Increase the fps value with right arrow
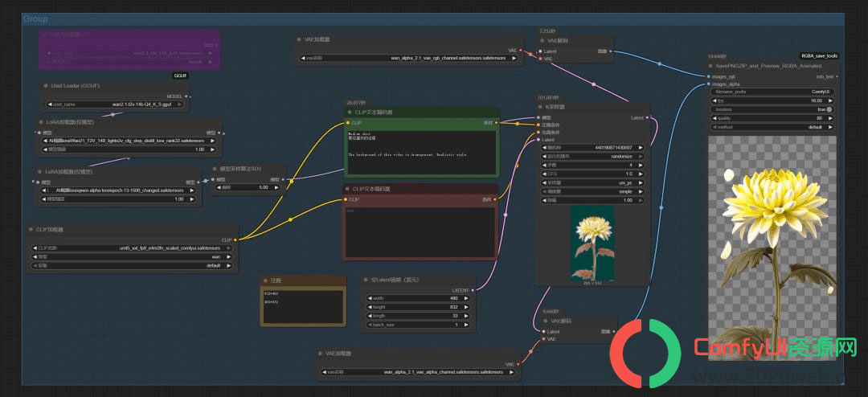Viewport: 868px width, 397px height. (x=832, y=100)
